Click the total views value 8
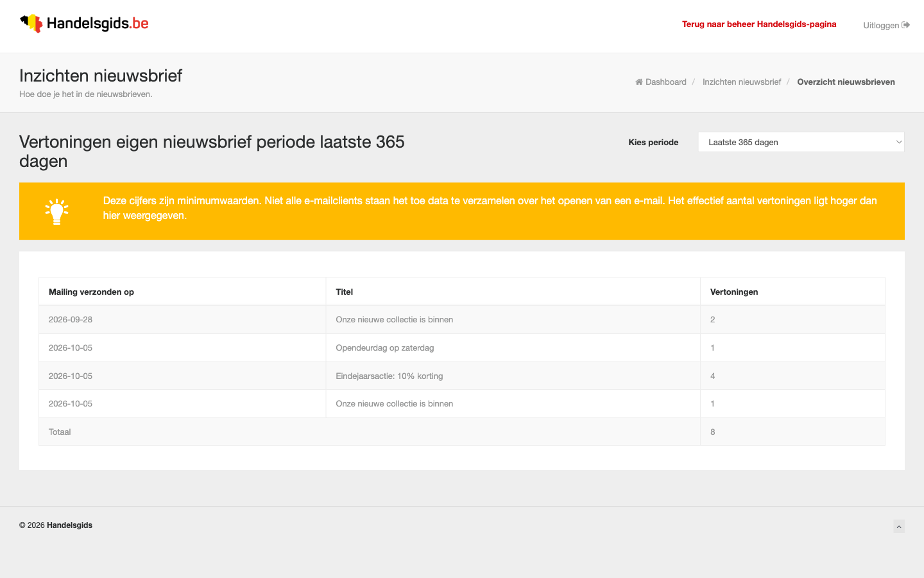924x578 pixels. (x=713, y=432)
